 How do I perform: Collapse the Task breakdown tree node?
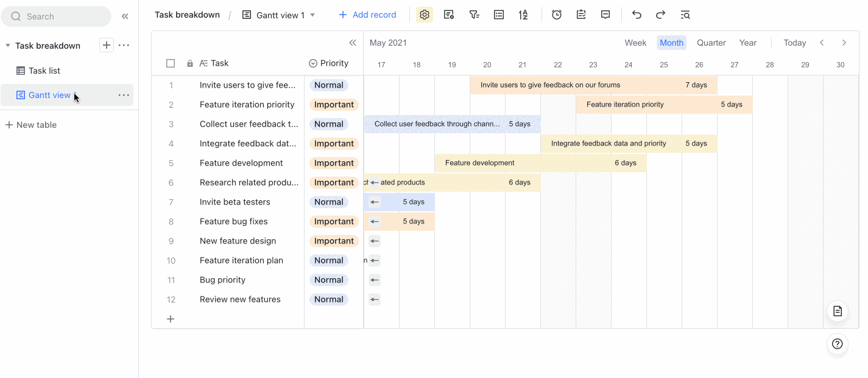8,46
